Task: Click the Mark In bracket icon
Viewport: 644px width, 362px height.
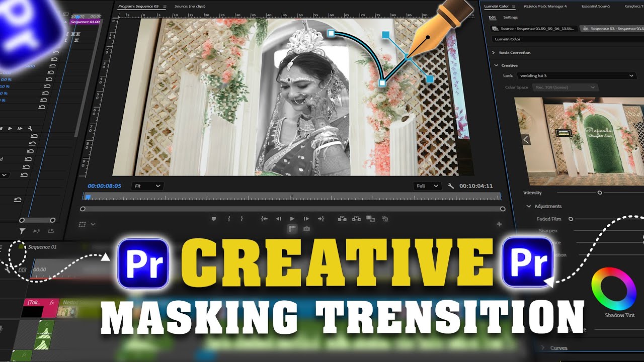Action: coord(229,219)
